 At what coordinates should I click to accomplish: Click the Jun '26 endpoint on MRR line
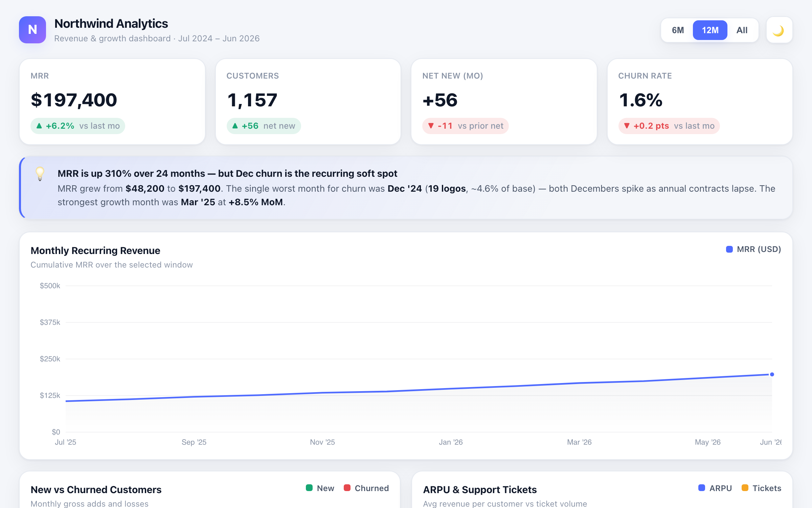772,374
